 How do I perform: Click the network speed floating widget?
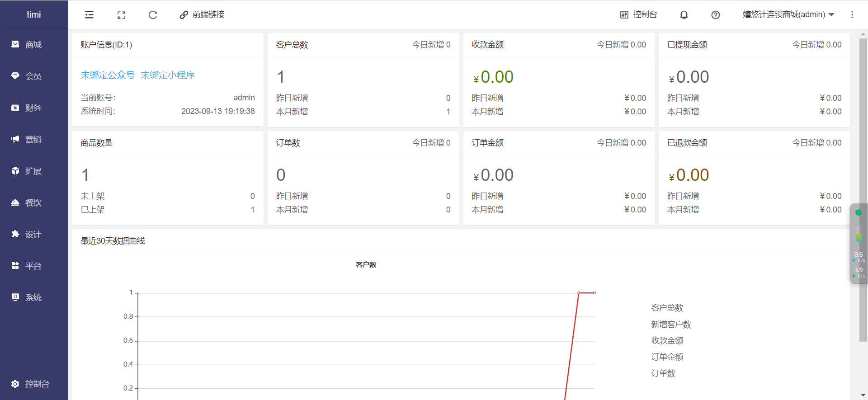click(859, 244)
